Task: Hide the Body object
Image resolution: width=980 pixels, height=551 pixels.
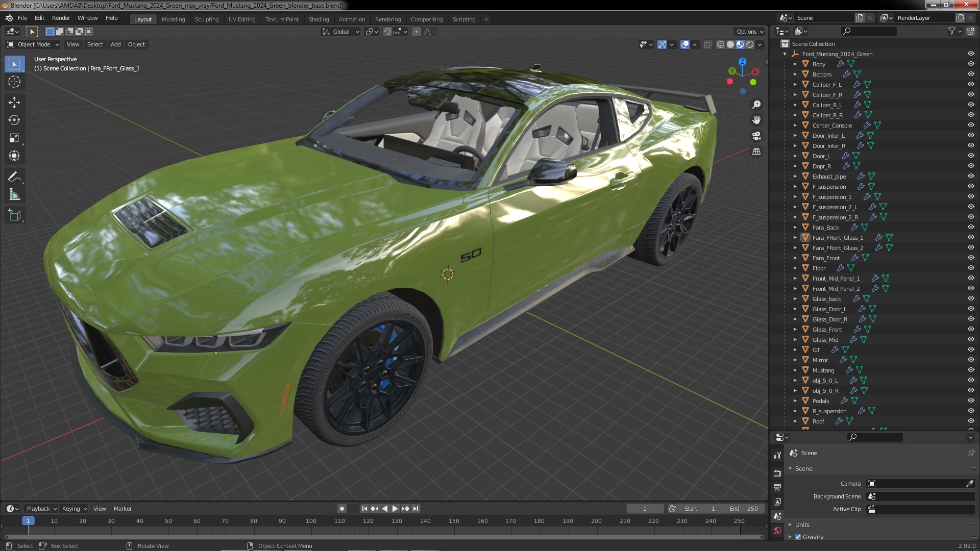Action: point(971,64)
